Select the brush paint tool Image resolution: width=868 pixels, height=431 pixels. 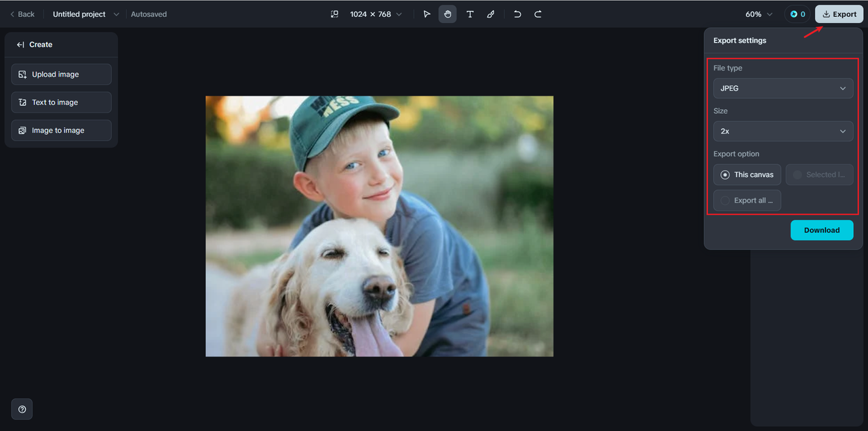click(x=490, y=14)
